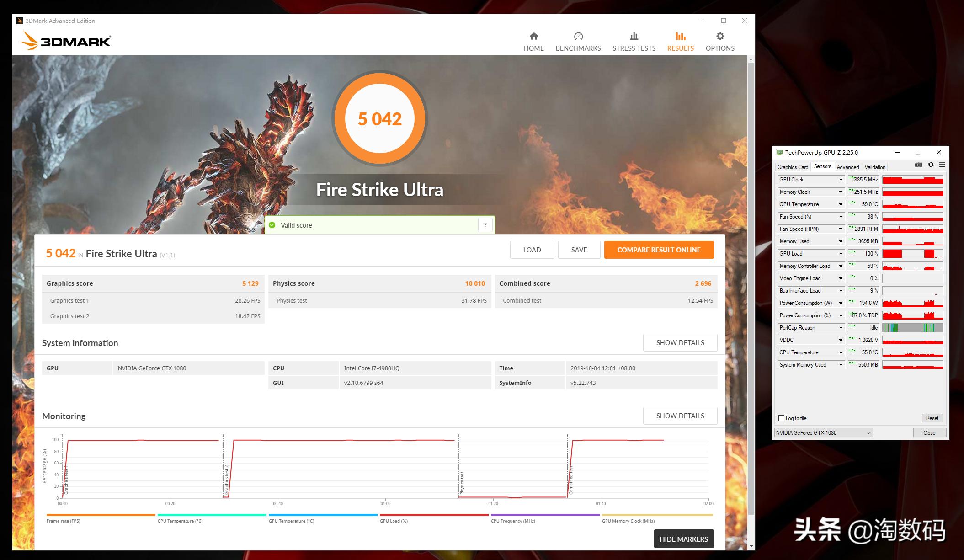
Task: Click SHOW DETAILS for System information
Action: point(680,342)
